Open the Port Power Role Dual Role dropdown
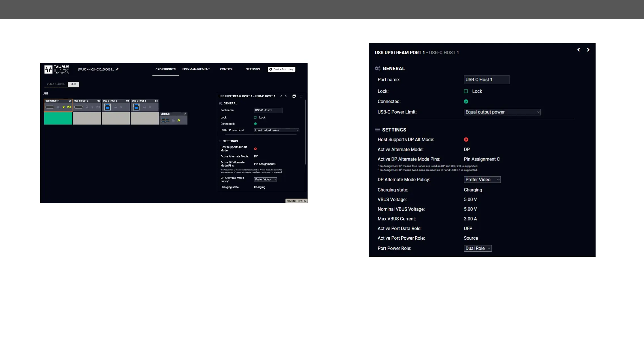The image size is (644, 362). click(x=478, y=248)
